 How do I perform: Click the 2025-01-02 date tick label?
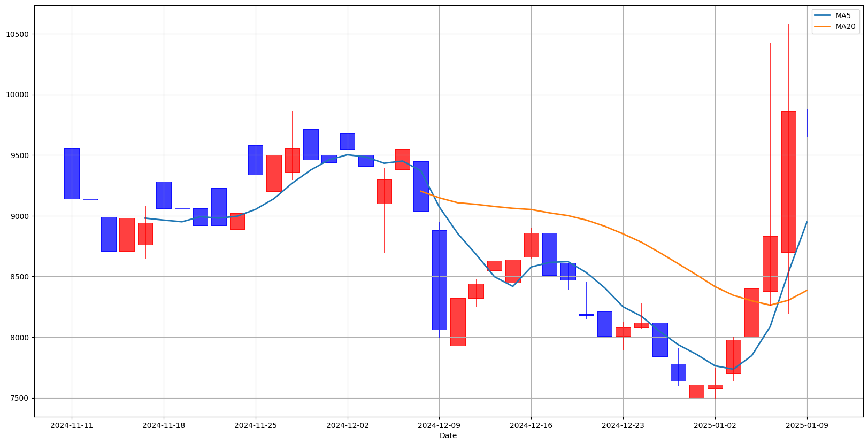715,425
